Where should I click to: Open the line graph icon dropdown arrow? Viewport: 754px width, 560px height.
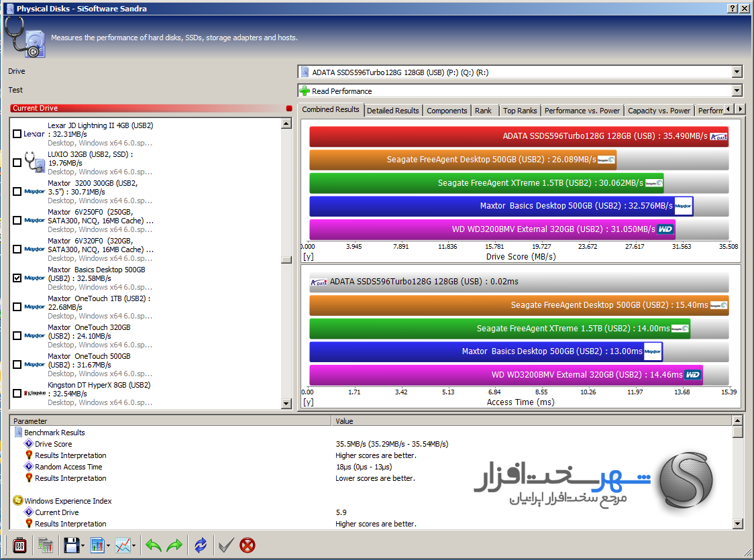[x=133, y=545]
